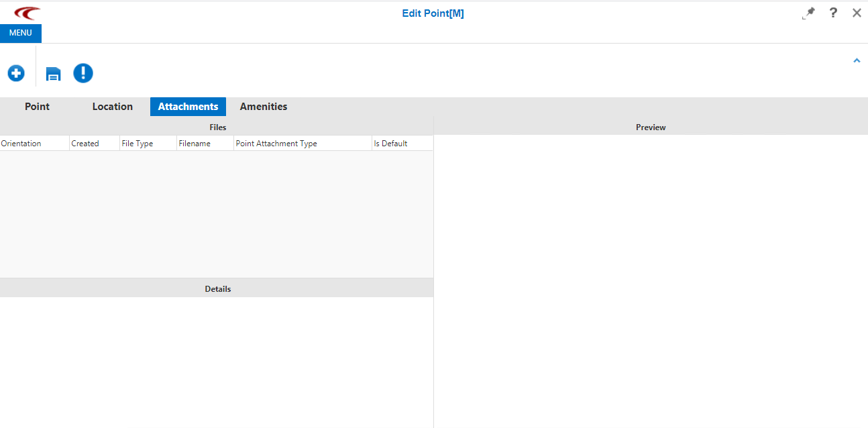Switch to the Point tab
Viewport: 868px width, 428px height.
(x=37, y=107)
